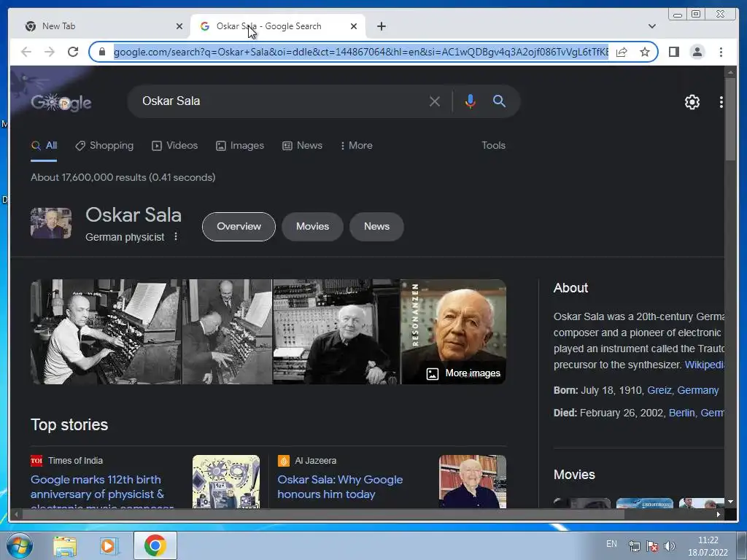The width and height of the screenshot is (747, 560).
Task: Select the All results tab
Action: click(44, 146)
